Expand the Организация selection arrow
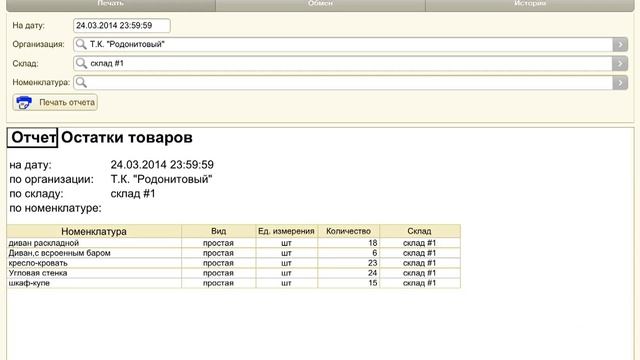 pyautogui.click(x=620, y=44)
